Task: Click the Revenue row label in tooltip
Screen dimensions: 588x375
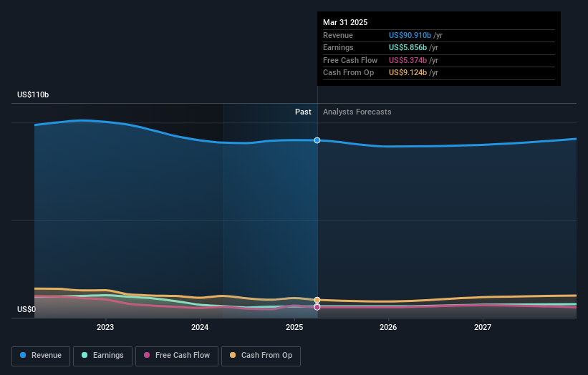Action: [x=338, y=35]
